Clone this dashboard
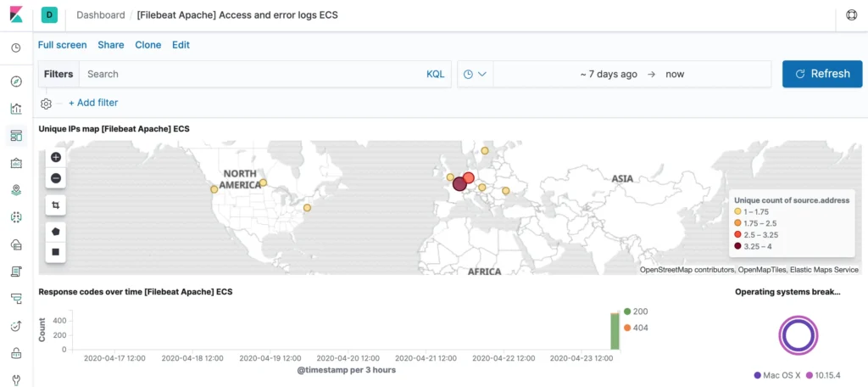 [147, 45]
